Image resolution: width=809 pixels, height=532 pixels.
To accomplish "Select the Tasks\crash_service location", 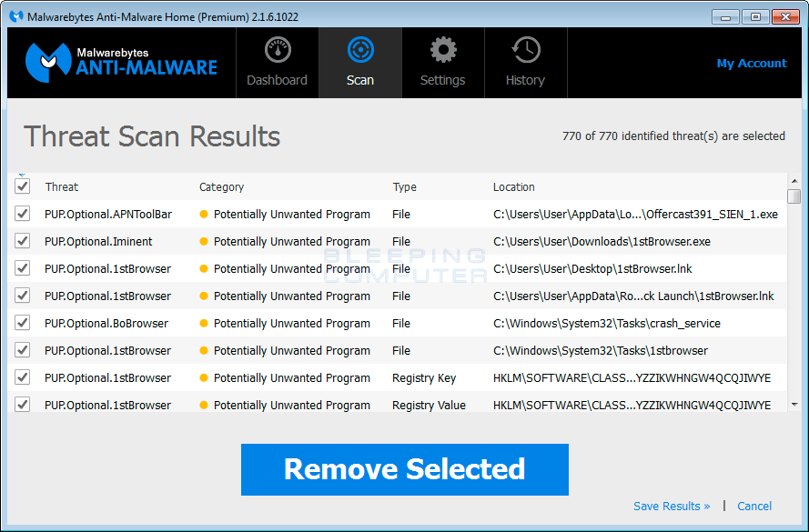I will [607, 324].
